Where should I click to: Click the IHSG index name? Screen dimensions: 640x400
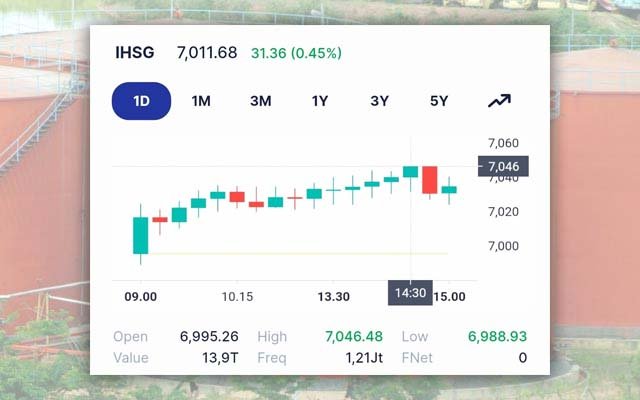(135, 53)
